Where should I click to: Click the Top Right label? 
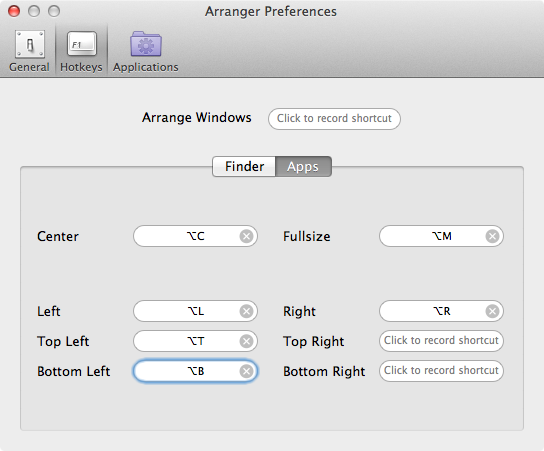click(314, 342)
